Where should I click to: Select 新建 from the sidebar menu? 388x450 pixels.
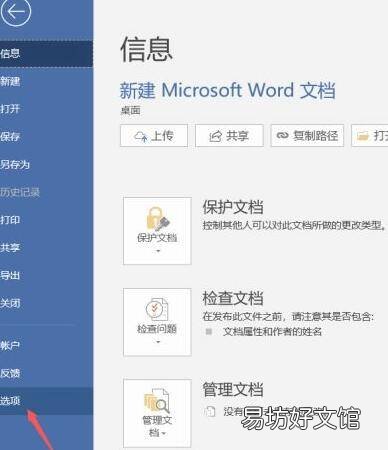click(x=46, y=81)
